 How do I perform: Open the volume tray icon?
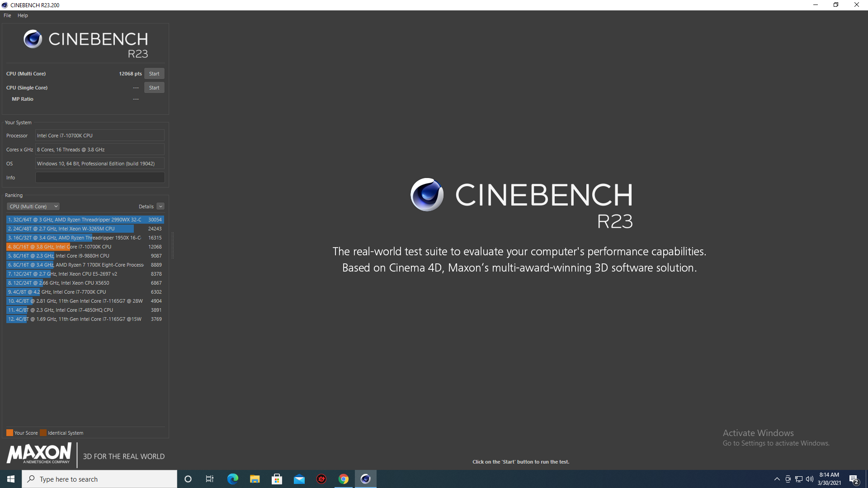coord(810,479)
